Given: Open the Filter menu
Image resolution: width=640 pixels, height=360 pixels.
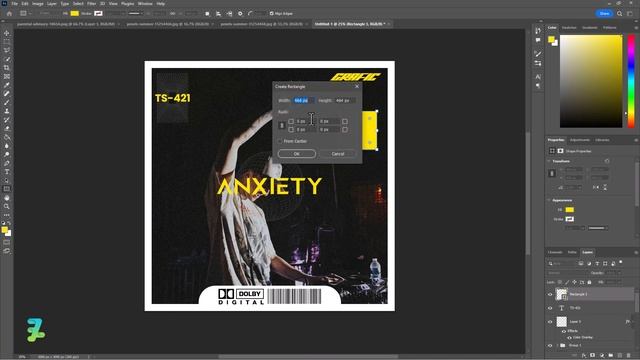Looking at the screenshot, I should pos(91,4).
